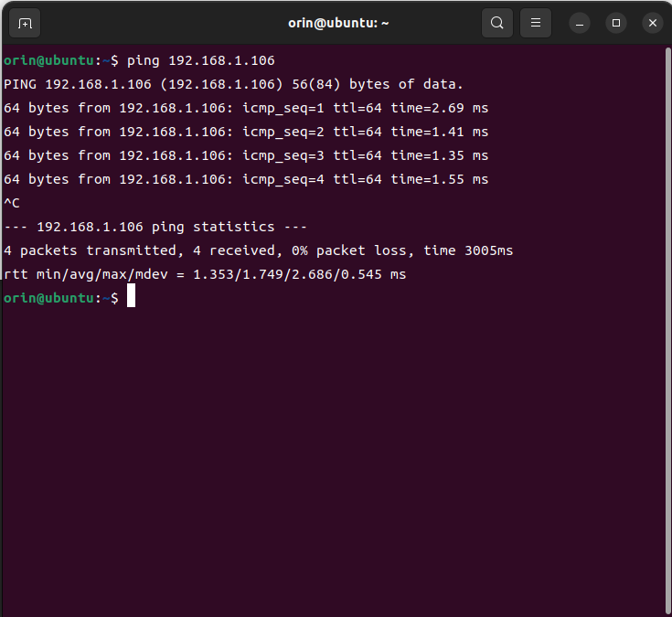Click the icmp_seq=2 reply line
The image size is (672, 617).
[246, 132]
